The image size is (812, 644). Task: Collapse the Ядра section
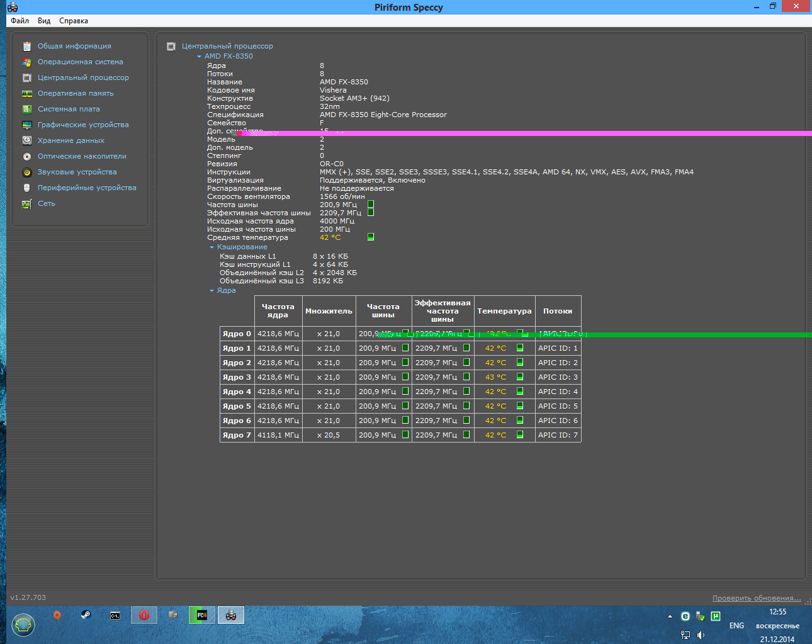pyautogui.click(x=211, y=291)
